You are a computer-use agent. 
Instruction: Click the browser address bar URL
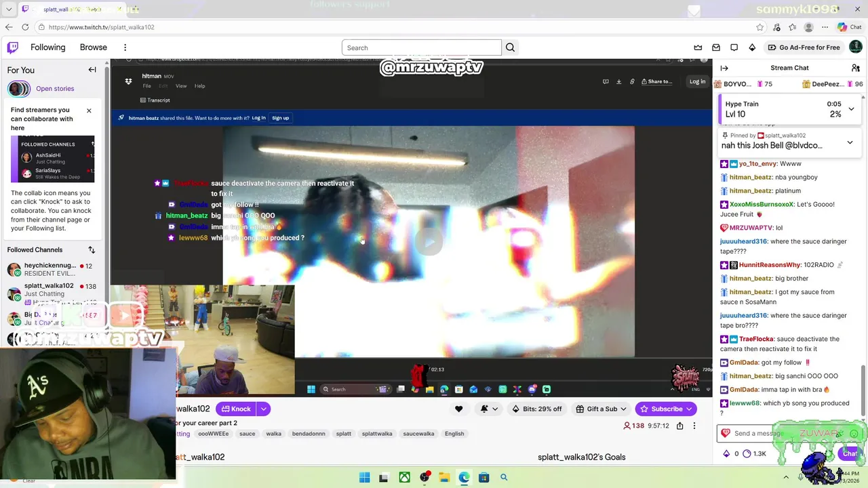click(x=102, y=27)
